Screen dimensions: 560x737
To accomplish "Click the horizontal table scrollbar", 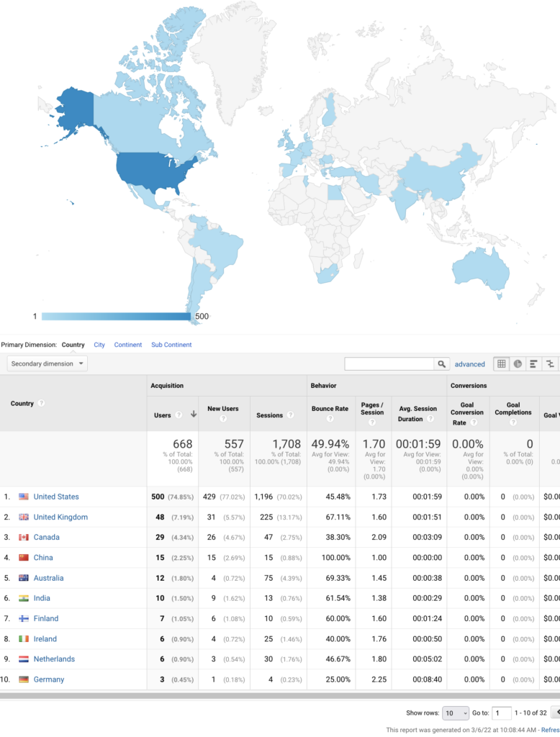I will pyautogui.click(x=280, y=696).
